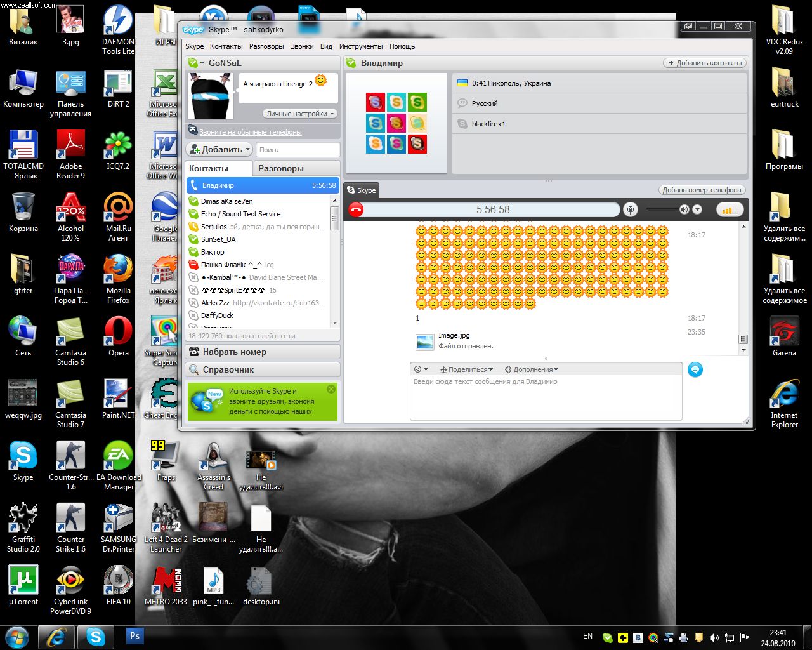The width and height of the screenshot is (812, 650).
Task: Click Владимир's avatar picture
Action: click(396, 123)
